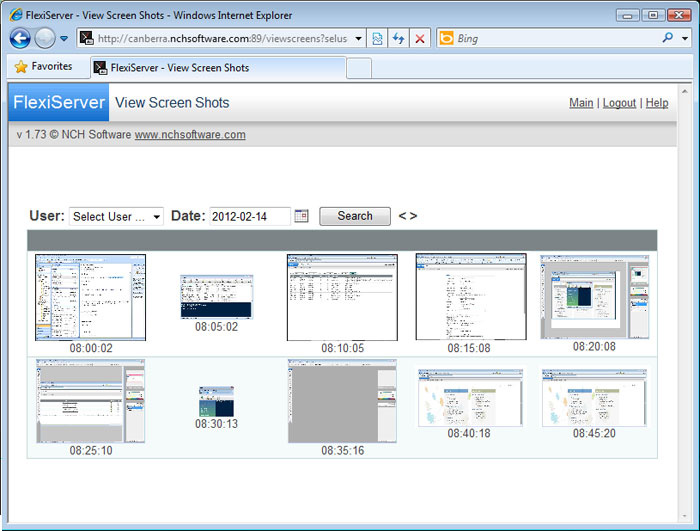
Task: Open the search provider options dropdown
Action: pos(685,39)
